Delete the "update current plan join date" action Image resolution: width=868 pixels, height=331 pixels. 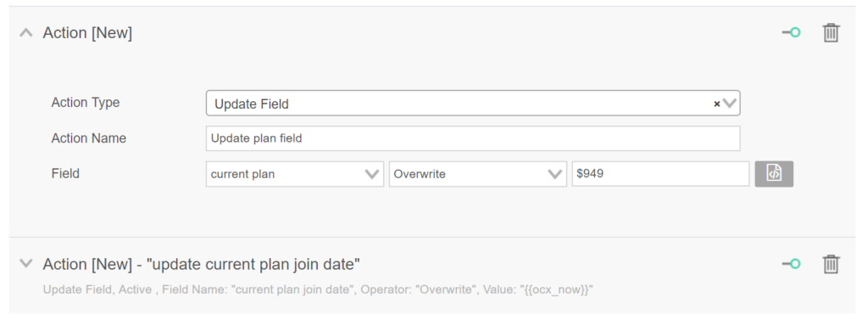831,264
